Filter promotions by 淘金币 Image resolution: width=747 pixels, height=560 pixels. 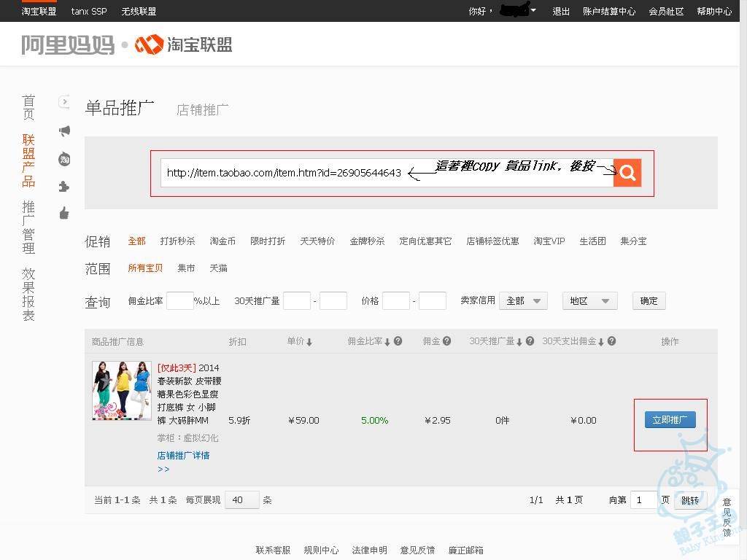[x=222, y=241]
